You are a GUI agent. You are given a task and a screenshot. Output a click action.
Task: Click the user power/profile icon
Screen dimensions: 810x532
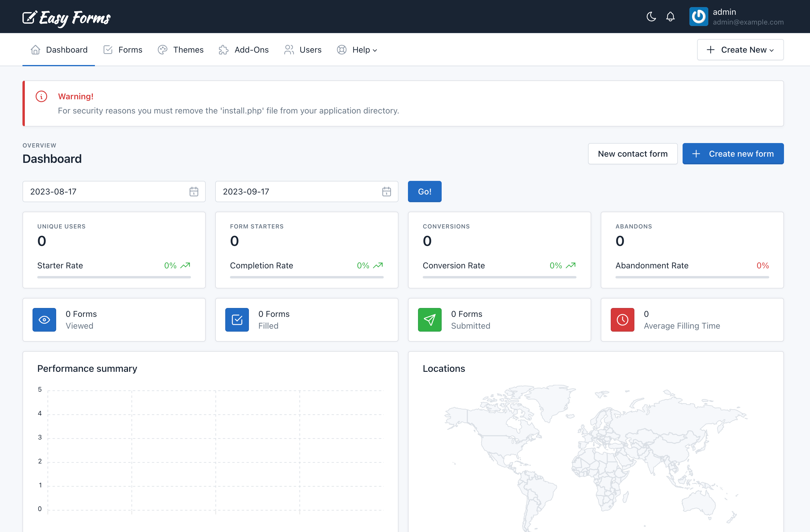click(698, 16)
